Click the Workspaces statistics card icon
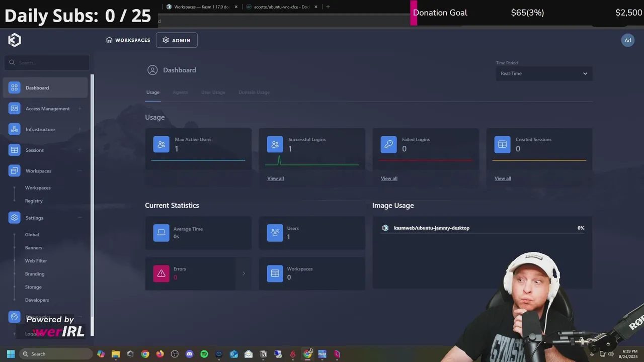This screenshot has height=362, width=644. pyautogui.click(x=275, y=274)
